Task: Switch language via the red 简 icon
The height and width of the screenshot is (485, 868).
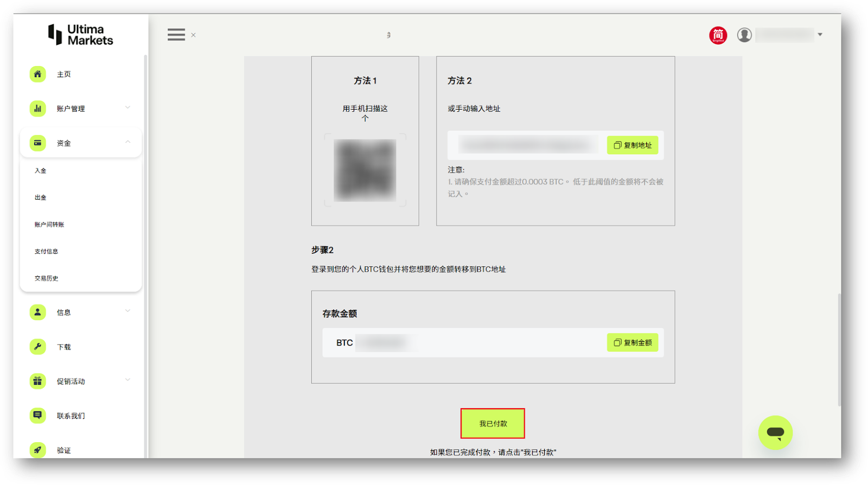Action: point(718,35)
